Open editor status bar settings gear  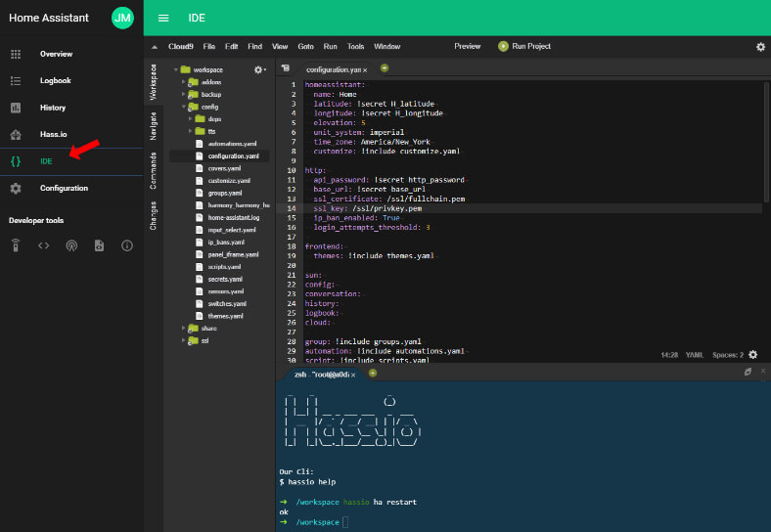(x=752, y=354)
